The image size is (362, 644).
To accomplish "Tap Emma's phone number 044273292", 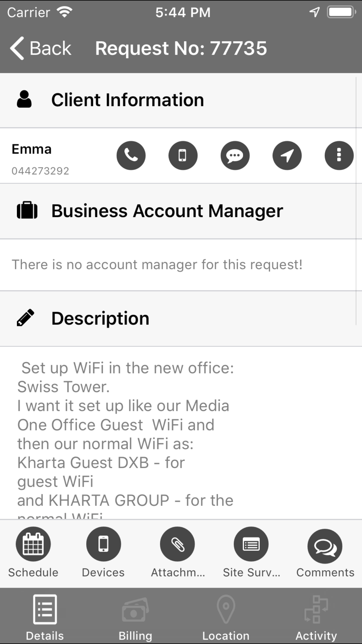I will pos(41,171).
